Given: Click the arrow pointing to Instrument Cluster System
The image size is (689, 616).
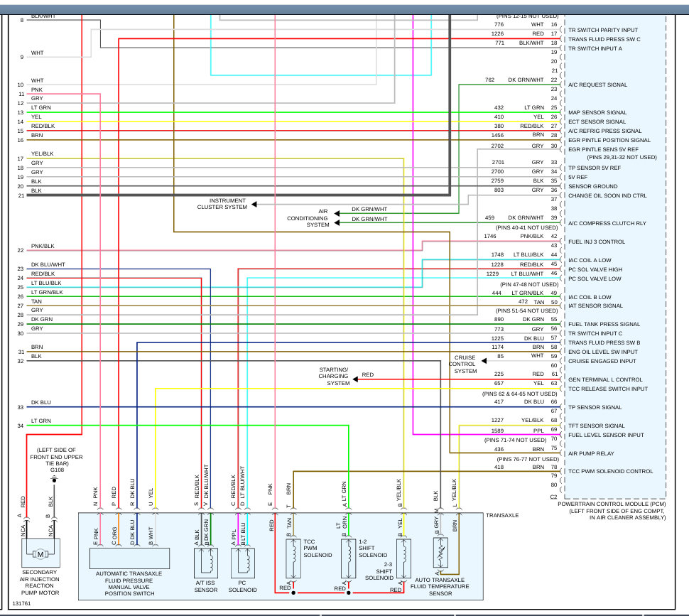Looking at the screenshot, I should tap(254, 205).
